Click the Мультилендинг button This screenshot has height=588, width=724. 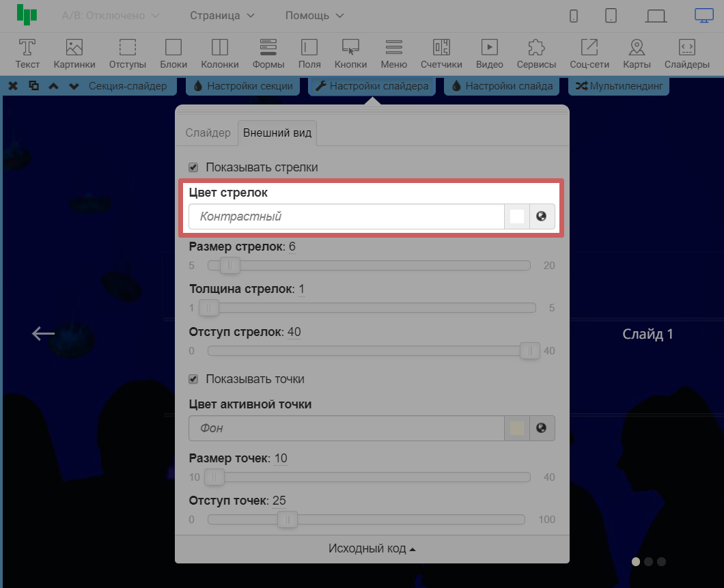click(x=619, y=87)
